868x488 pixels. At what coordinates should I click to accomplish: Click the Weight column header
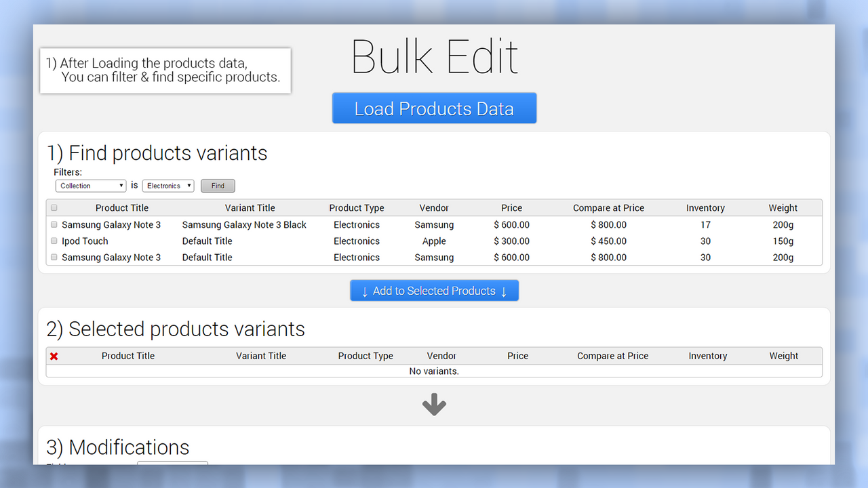(783, 207)
